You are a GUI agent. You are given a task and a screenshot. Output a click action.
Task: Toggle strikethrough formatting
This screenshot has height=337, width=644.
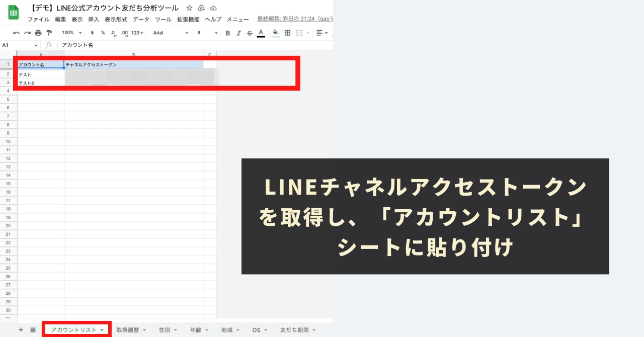click(250, 33)
